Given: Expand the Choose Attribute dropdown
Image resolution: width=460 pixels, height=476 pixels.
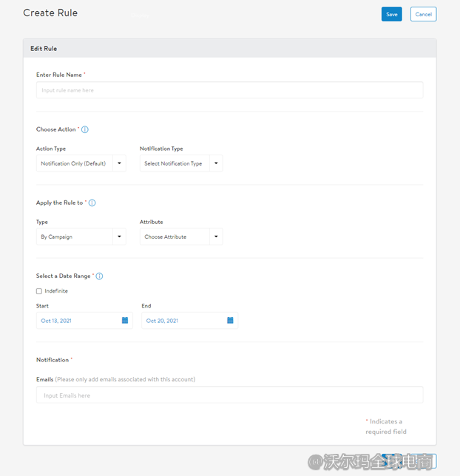Looking at the screenshot, I should tap(180, 237).
